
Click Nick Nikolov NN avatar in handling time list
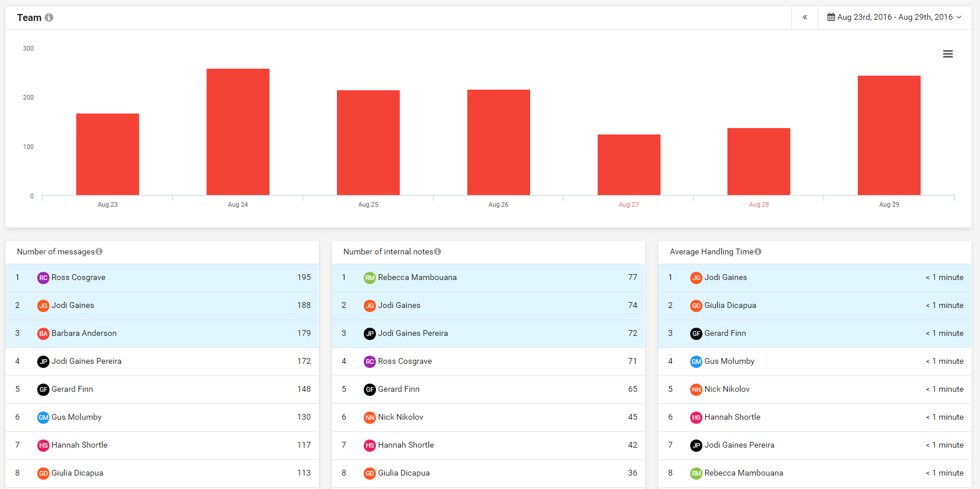click(696, 389)
